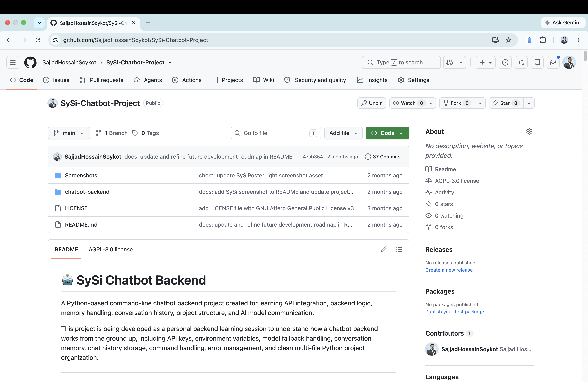Open the Insights tab
The image size is (588, 382).
coord(372,80)
